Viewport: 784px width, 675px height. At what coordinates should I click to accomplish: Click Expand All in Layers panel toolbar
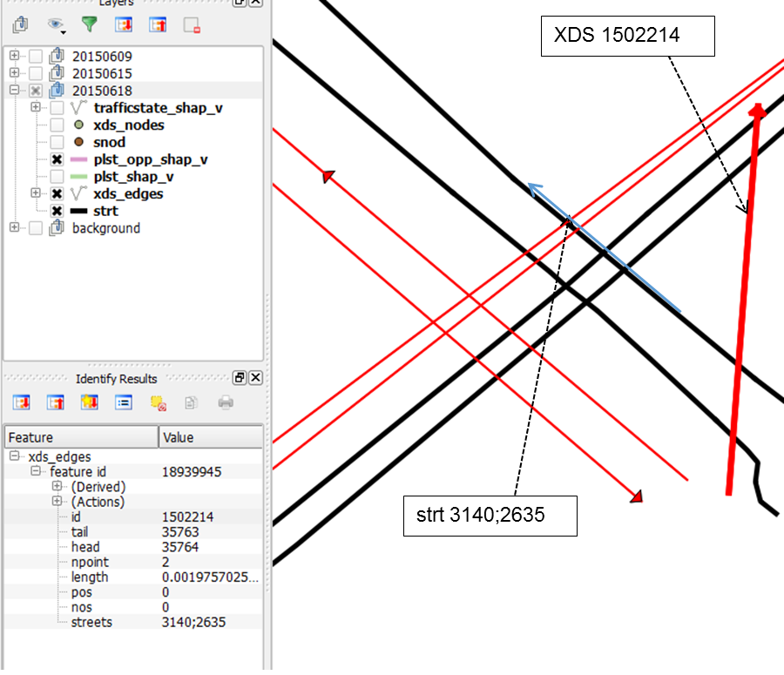pos(123,24)
